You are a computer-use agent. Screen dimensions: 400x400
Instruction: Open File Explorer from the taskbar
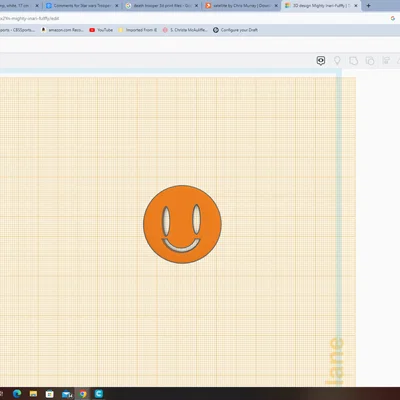[x=33, y=394]
